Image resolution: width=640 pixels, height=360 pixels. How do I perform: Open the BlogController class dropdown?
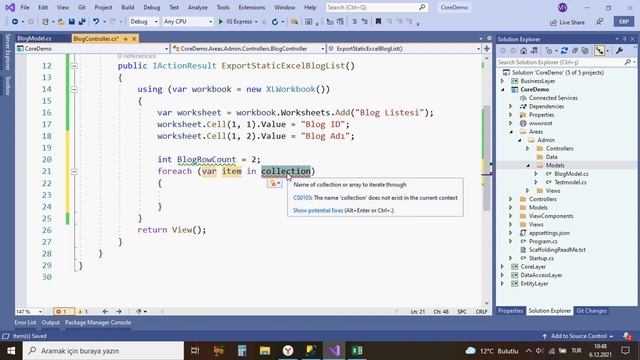[x=249, y=49]
